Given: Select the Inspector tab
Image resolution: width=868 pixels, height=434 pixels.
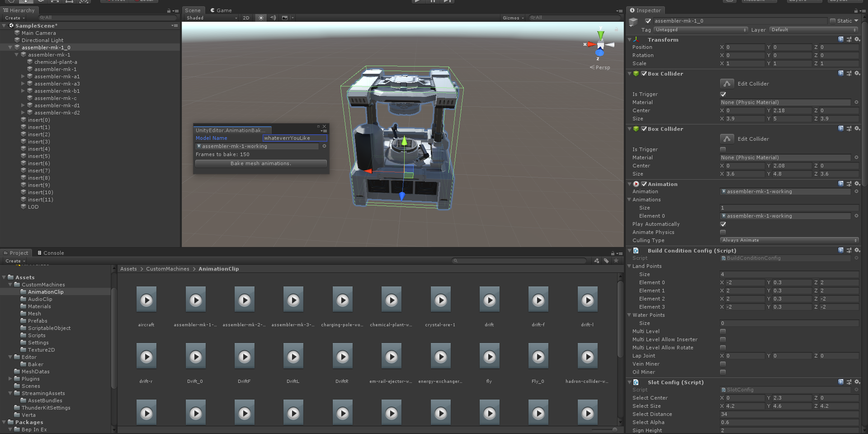Looking at the screenshot, I should click(646, 10).
